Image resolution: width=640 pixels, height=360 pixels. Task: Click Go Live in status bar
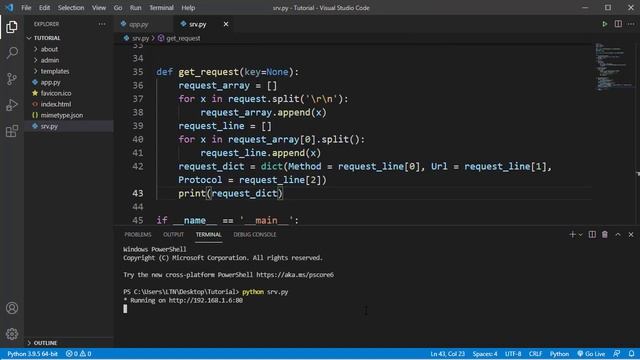tap(591, 354)
